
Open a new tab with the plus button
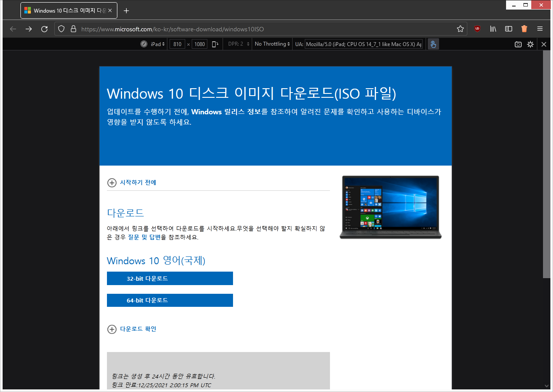(x=126, y=10)
